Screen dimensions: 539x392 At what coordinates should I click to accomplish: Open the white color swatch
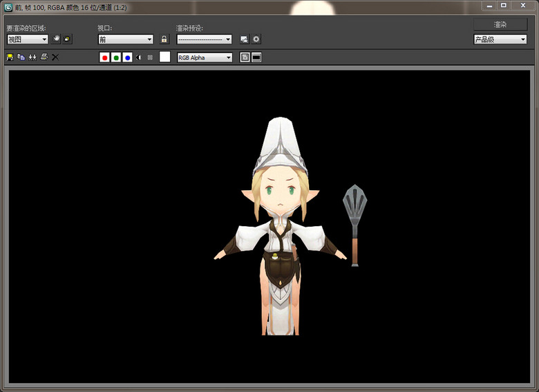tap(164, 57)
